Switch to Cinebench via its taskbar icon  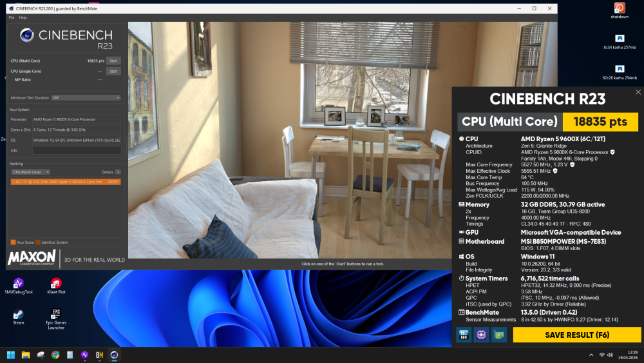(x=114, y=355)
